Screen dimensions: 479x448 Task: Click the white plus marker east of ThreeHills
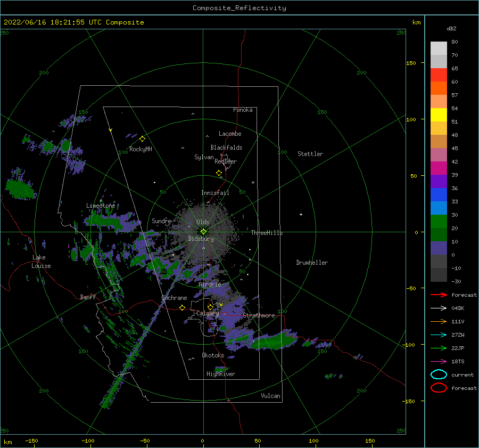point(301,214)
